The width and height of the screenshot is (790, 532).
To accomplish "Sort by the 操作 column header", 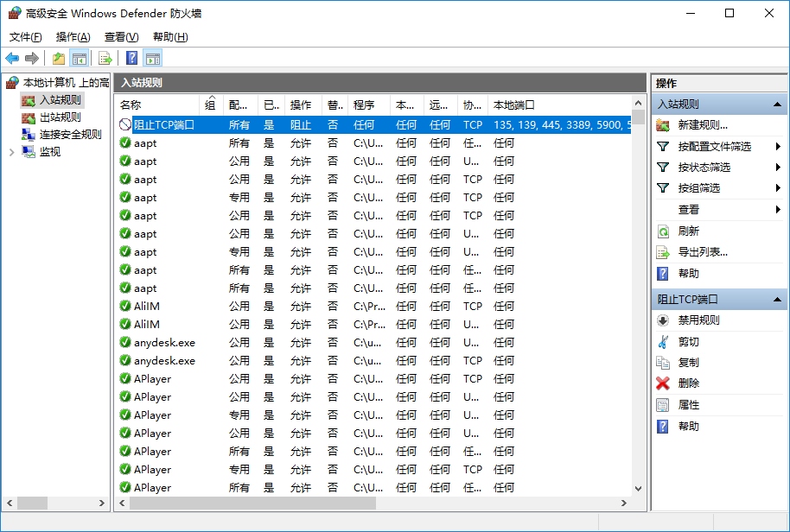I will [x=303, y=104].
